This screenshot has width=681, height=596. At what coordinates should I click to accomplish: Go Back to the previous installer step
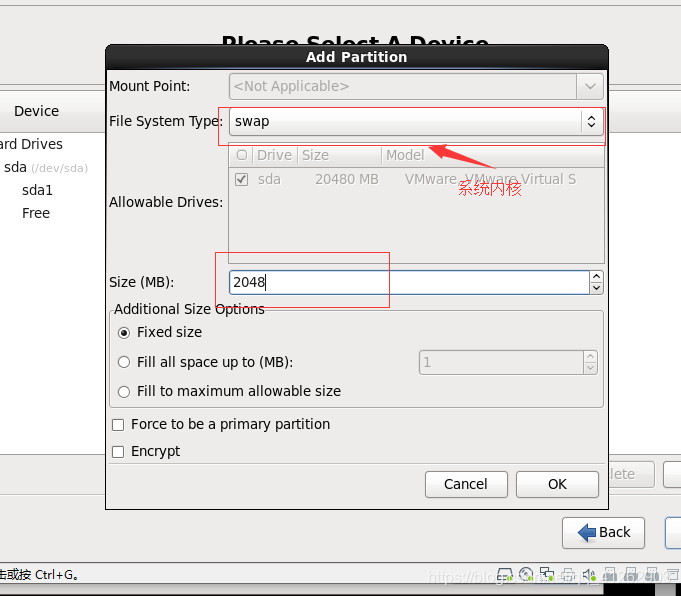pos(603,533)
